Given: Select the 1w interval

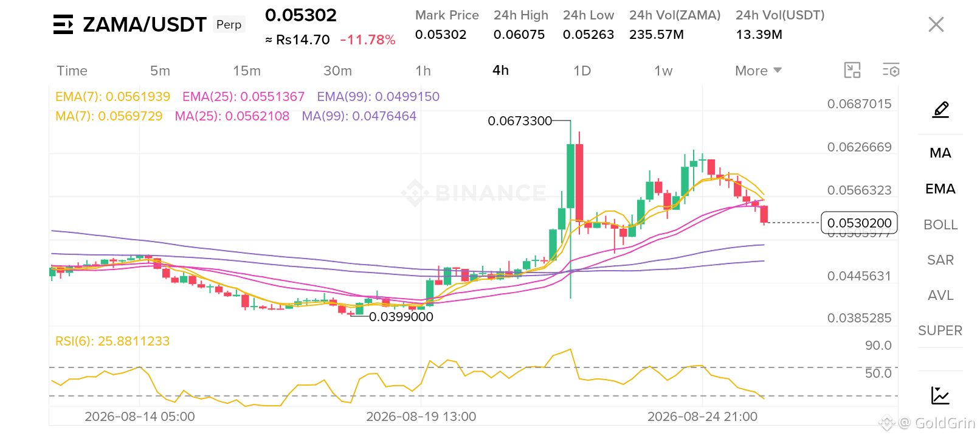Looking at the screenshot, I should click(x=664, y=71).
